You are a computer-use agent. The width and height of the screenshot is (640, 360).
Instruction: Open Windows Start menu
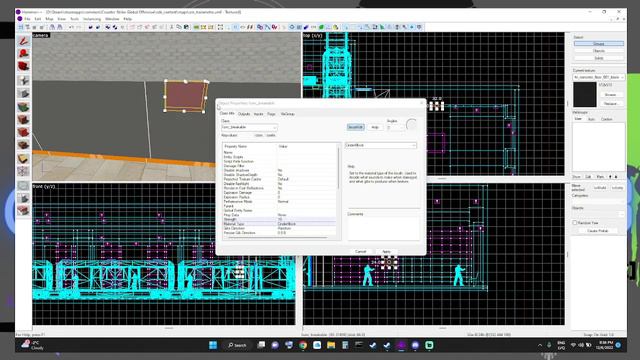coord(213,345)
